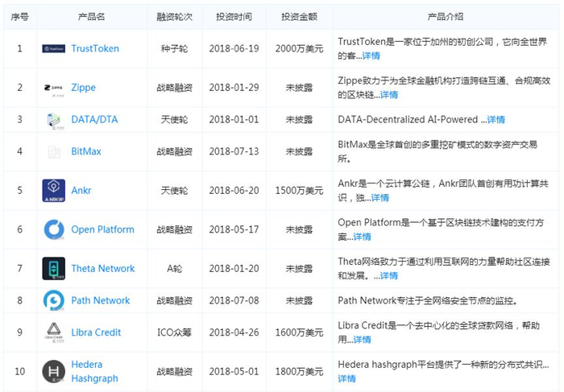
Task: Click the TrustToken logo icon
Action: 54,48
